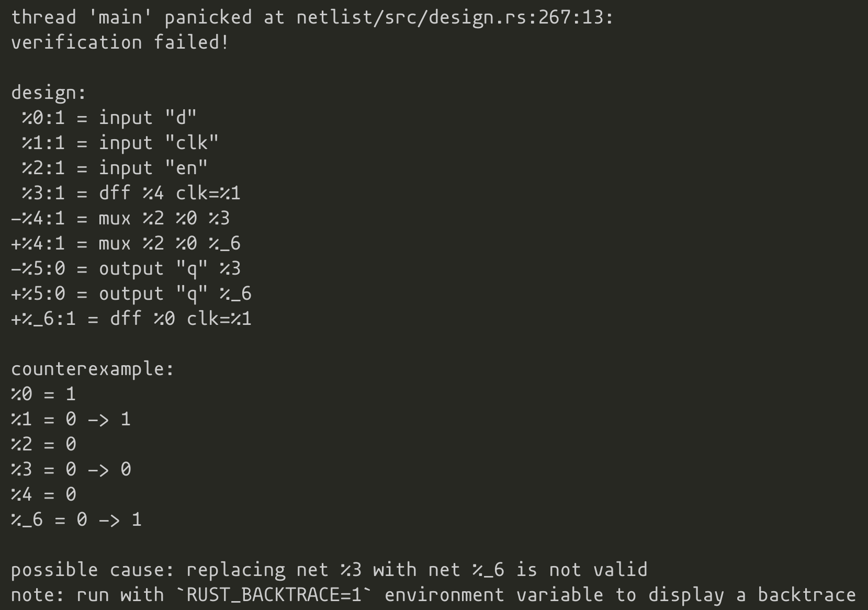Click the removed mux line ending with %3

120,218
